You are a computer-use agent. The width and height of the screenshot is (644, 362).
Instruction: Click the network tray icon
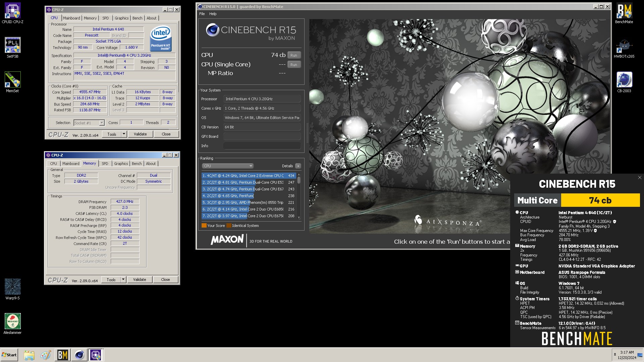[x=640, y=355]
